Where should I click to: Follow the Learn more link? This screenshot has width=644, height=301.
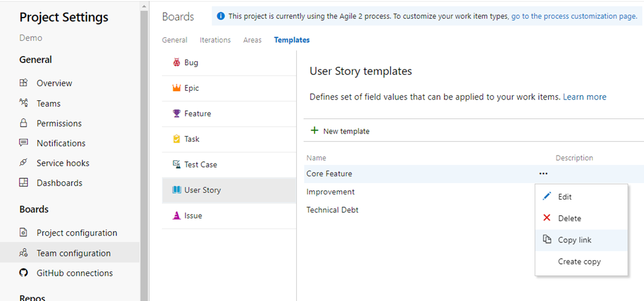coord(584,97)
